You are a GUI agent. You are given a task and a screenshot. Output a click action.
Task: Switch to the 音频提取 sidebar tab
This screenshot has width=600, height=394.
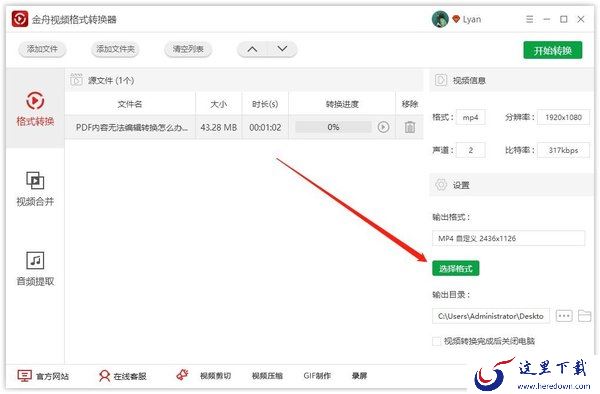[x=35, y=269]
